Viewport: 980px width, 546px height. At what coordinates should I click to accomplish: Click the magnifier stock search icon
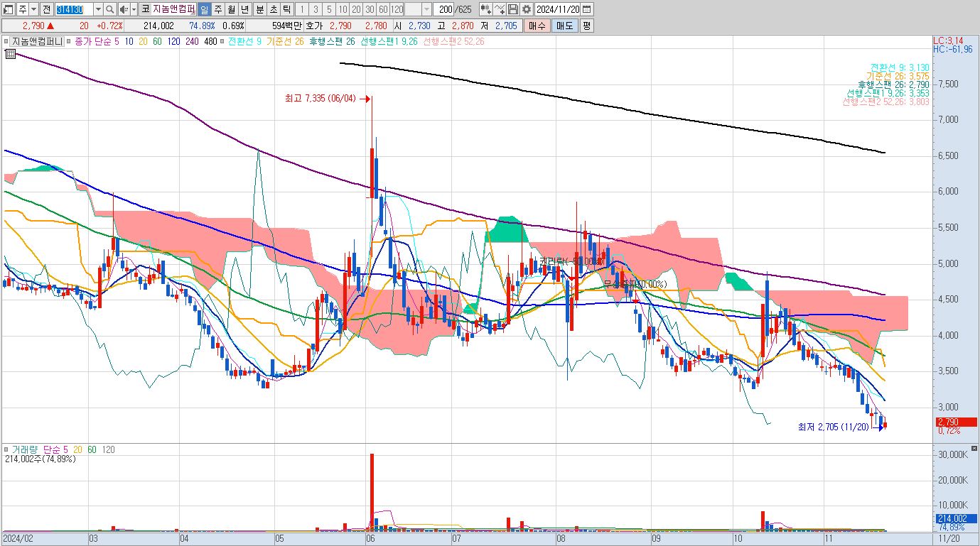[110, 9]
